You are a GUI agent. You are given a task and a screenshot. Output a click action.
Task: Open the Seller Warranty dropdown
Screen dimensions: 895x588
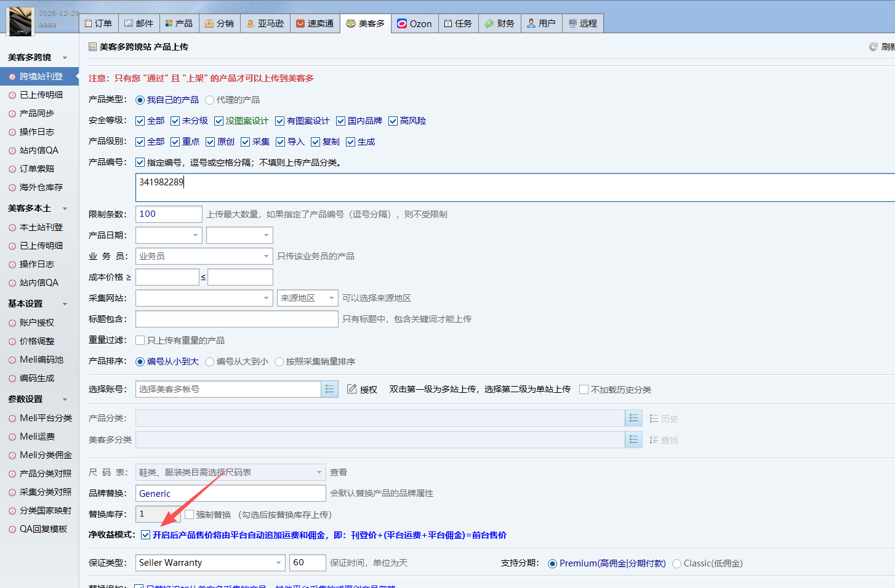(x=210, y=563)
